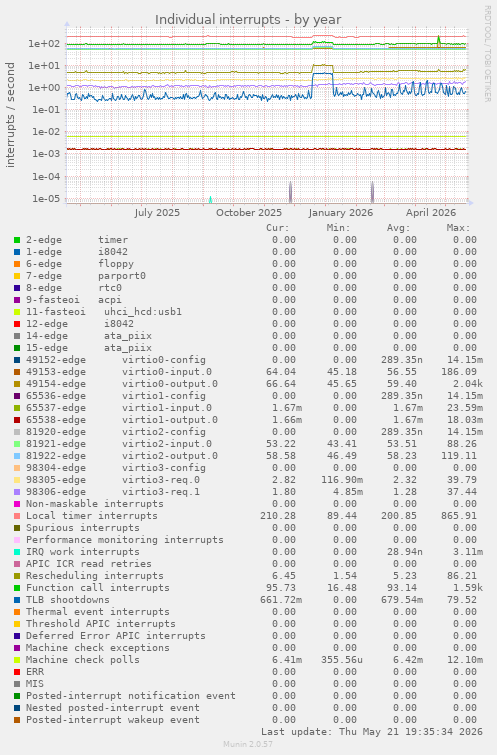Click the red 12-edge i8042 legend swatch
The image size is (497, 755).
click(17, 324)
